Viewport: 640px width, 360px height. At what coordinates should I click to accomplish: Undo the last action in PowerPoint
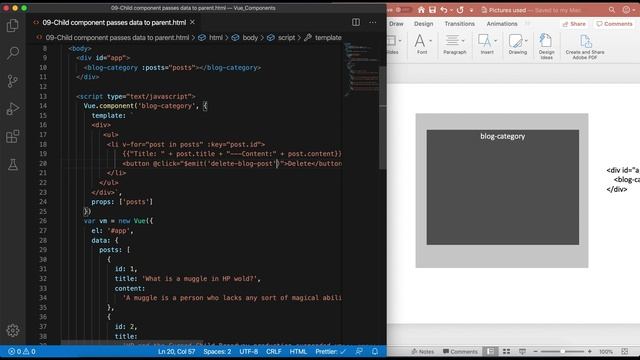(444, 10)
